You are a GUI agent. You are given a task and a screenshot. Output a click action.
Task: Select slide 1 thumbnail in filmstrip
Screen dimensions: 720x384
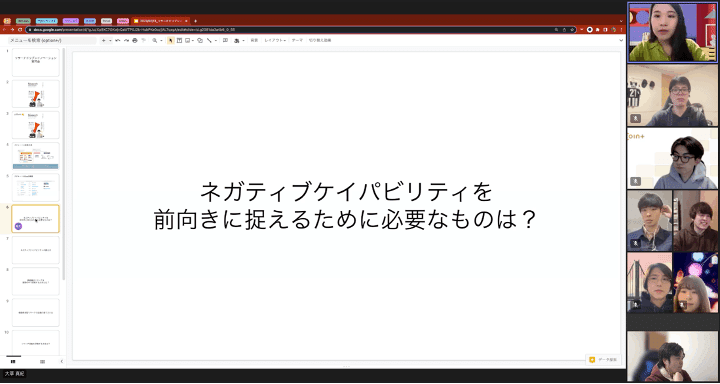click(35, 62)
